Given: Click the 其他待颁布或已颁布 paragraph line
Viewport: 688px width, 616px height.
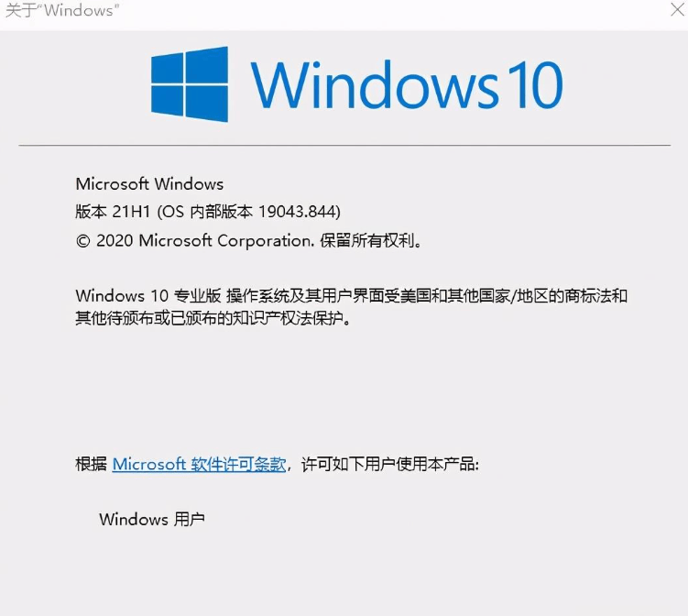Looking at the screenshot, I should (x=213, y=318).
